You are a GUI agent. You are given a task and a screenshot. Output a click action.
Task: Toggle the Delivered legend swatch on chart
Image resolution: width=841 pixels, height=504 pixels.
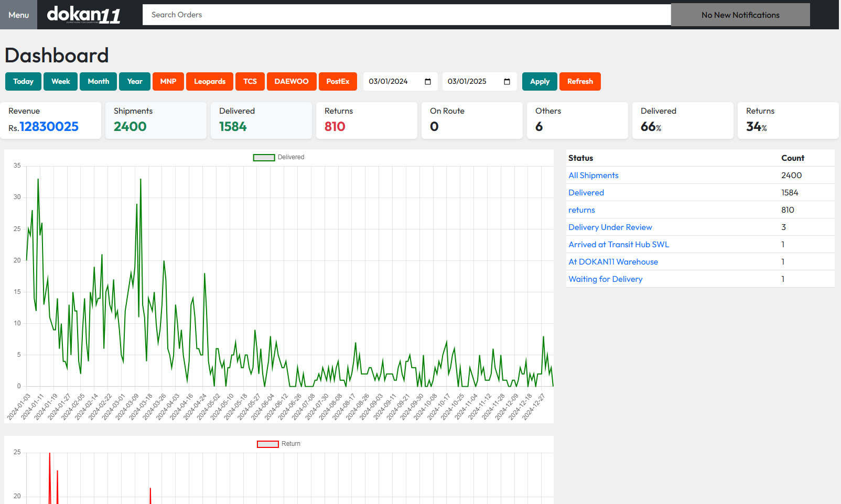click(x=264, y=158)
